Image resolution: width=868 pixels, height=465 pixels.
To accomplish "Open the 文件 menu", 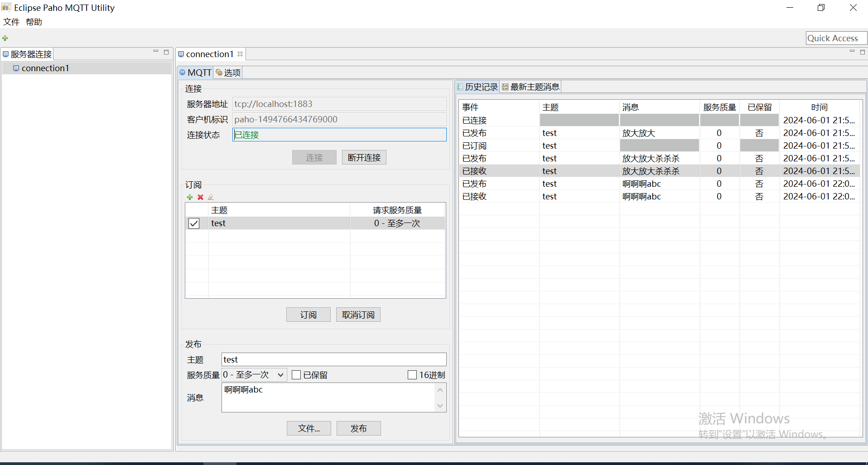I will [11, 22].
